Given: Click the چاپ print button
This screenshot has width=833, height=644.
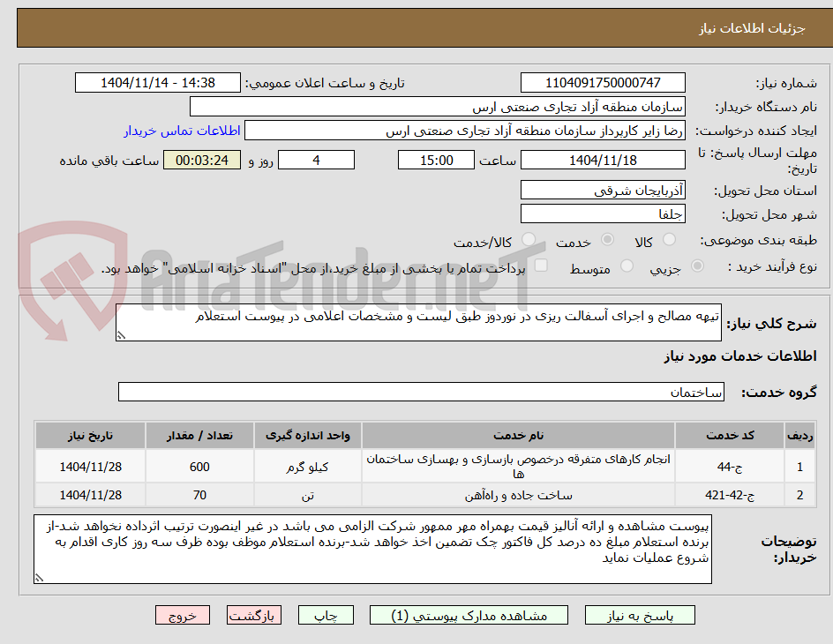Looking at the screenshot, I should click(x=326, y=616).
